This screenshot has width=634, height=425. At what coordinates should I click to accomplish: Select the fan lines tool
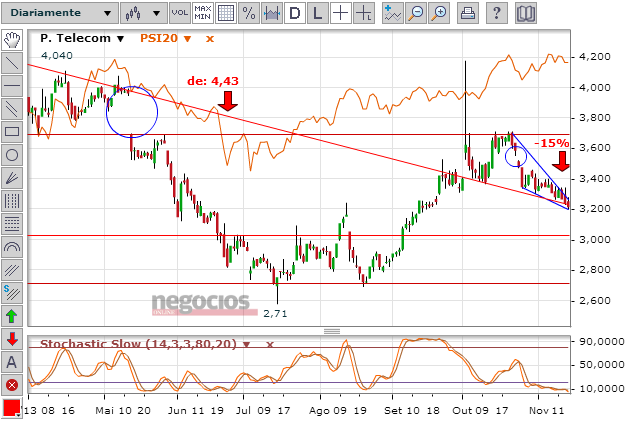pyautogui.click(x=12, y=178)
